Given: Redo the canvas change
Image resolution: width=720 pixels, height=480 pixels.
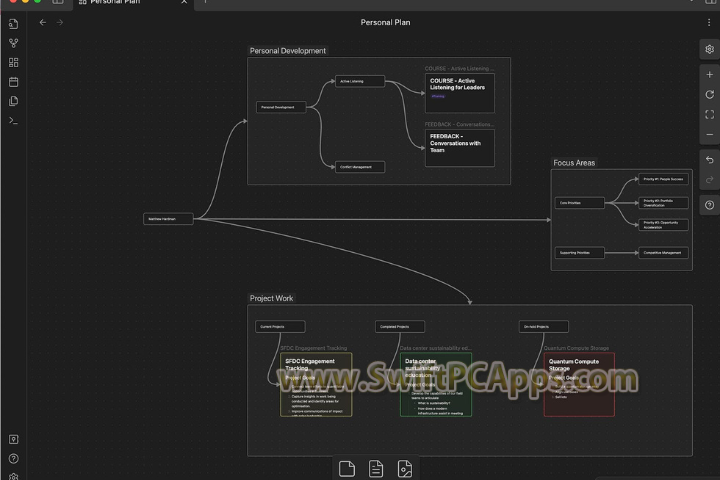Looking at the screenshot, I should pyautogui.click(x=709, y=180).
